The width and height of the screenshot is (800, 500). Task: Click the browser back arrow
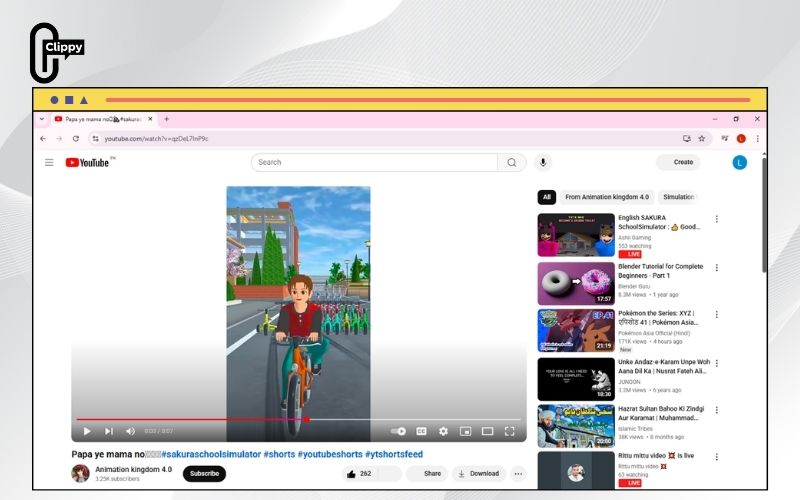[43, 138]
